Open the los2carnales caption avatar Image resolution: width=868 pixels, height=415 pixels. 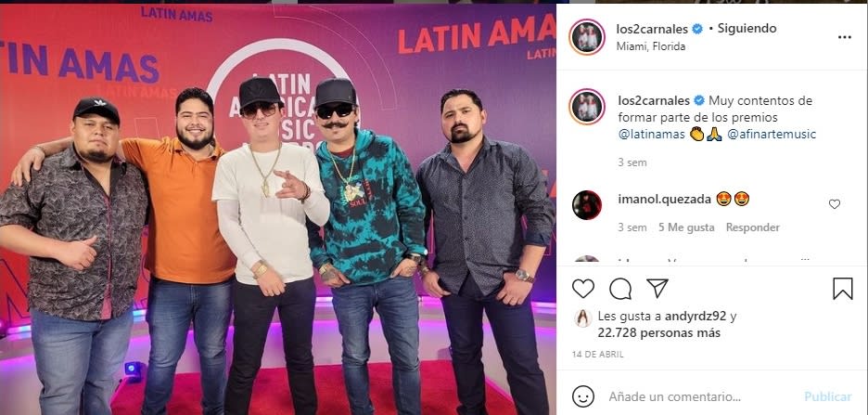pyautogui.click(x=587, y=107)
